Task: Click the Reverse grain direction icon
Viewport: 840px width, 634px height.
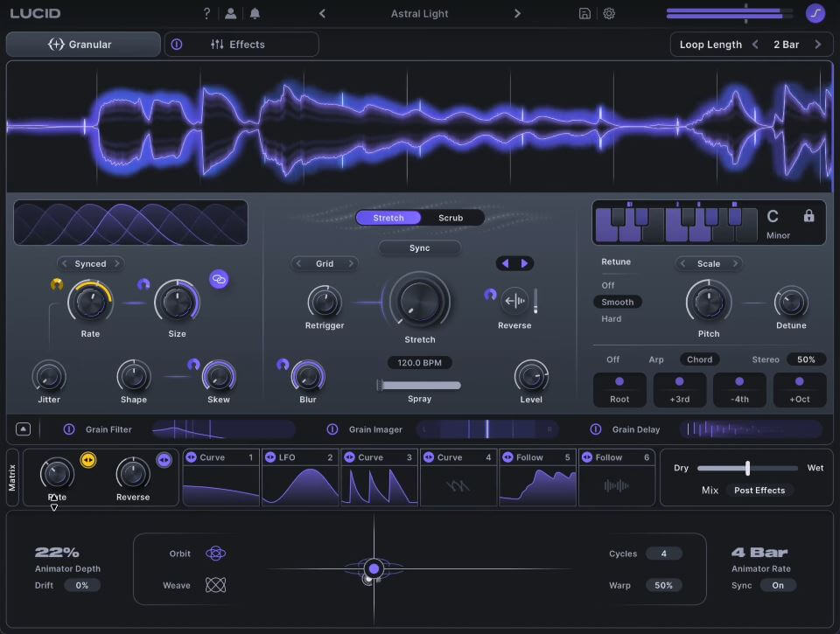Action: click(514, 301)
